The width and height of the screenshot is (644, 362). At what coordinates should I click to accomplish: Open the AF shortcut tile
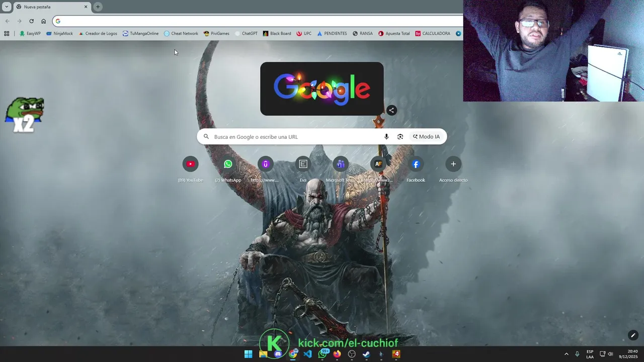click(x=378, y=164)
